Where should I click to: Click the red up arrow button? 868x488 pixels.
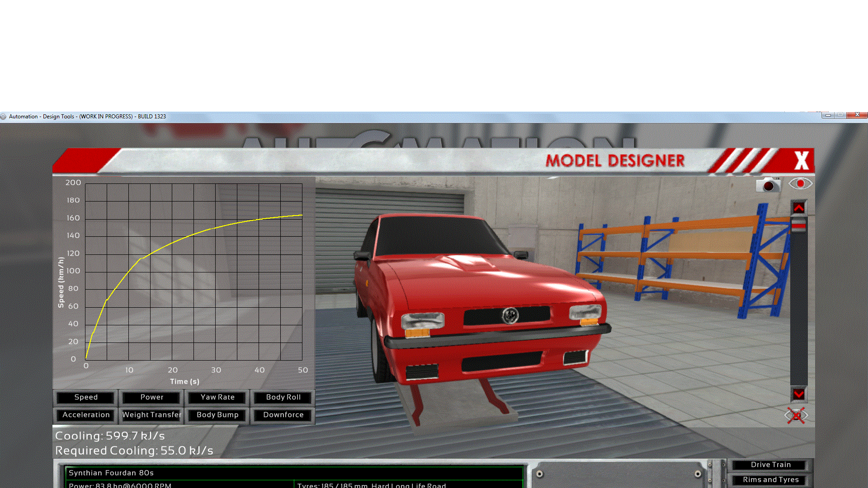point(799,208)
